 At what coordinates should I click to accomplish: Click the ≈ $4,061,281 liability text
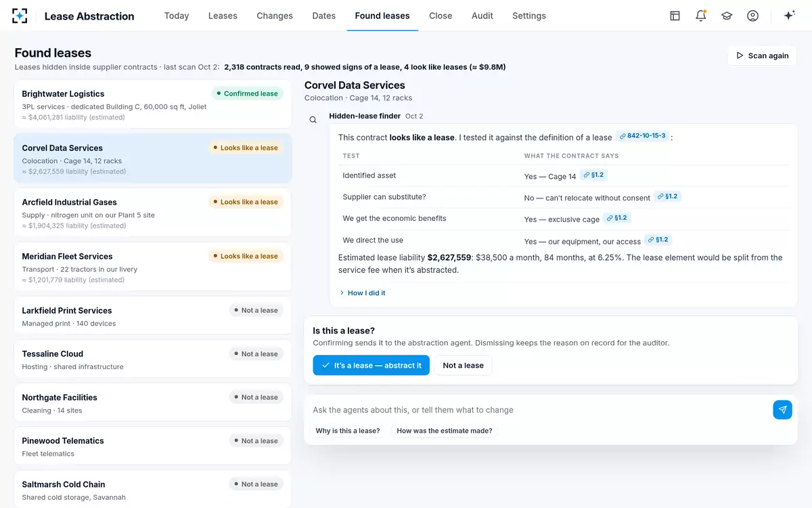point(73,117)
